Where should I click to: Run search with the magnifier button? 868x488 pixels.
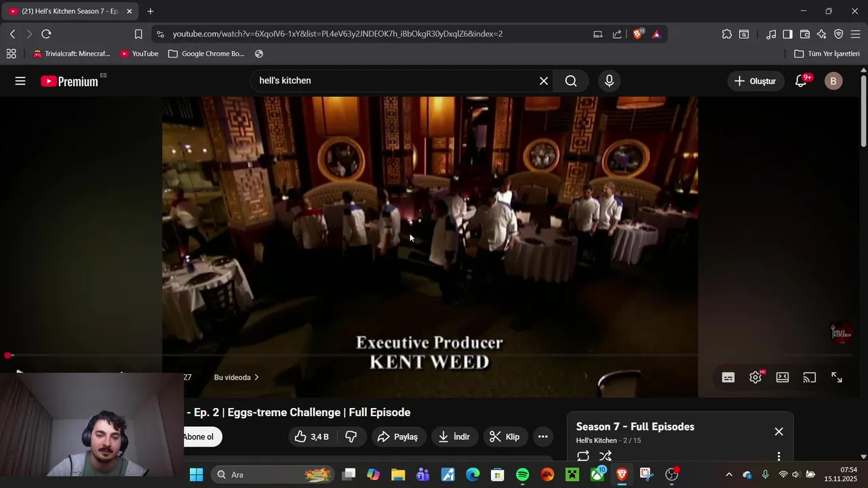[x=571, y=81]
